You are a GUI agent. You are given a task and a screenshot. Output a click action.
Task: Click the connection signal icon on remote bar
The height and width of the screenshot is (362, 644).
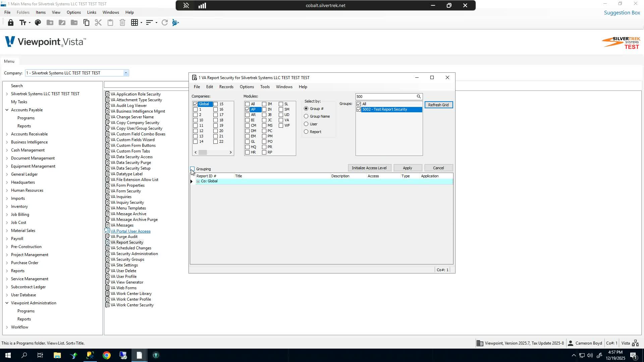pyautogui.click(x=202, y=5)
